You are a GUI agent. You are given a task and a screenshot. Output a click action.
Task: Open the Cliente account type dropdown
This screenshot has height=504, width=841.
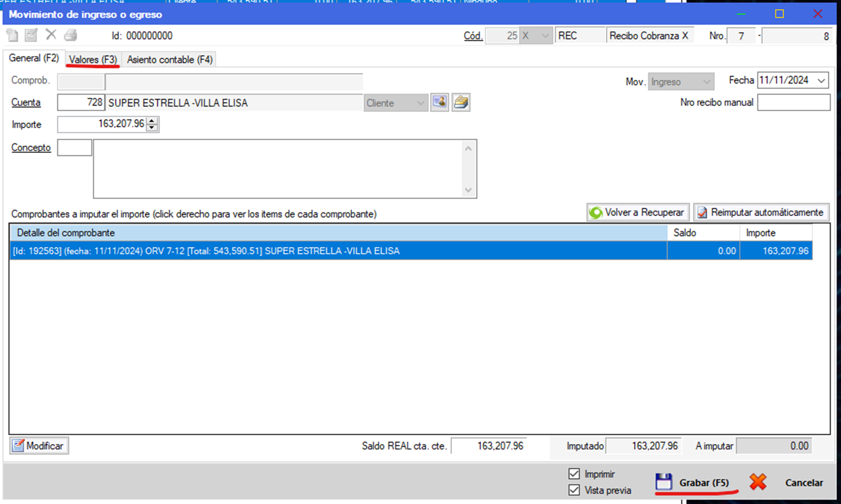point(420,103)
